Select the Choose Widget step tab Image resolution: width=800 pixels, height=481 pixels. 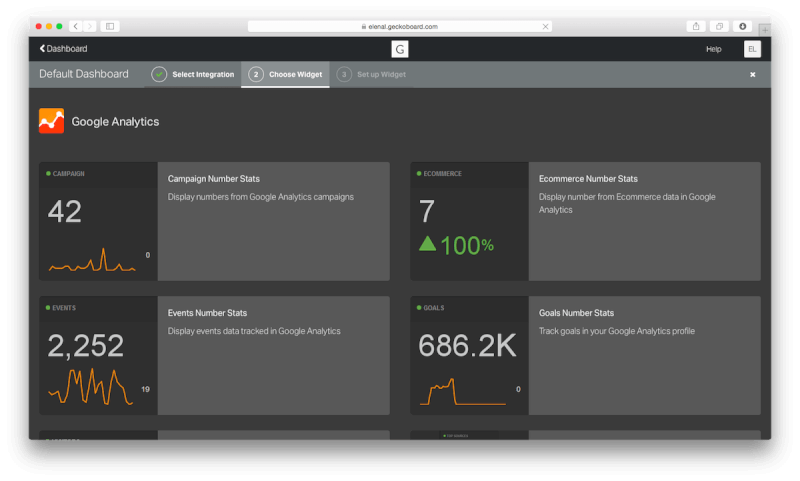pos(285,74)
